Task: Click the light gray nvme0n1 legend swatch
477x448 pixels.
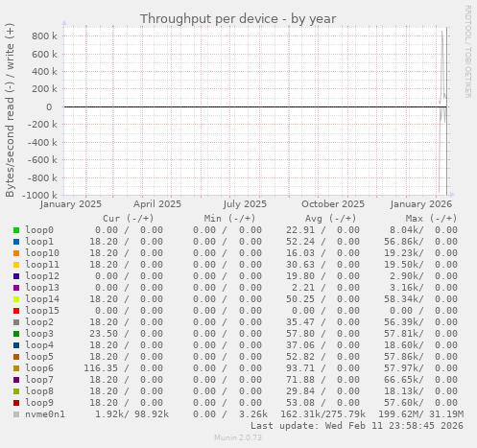Action: [16, 414]
